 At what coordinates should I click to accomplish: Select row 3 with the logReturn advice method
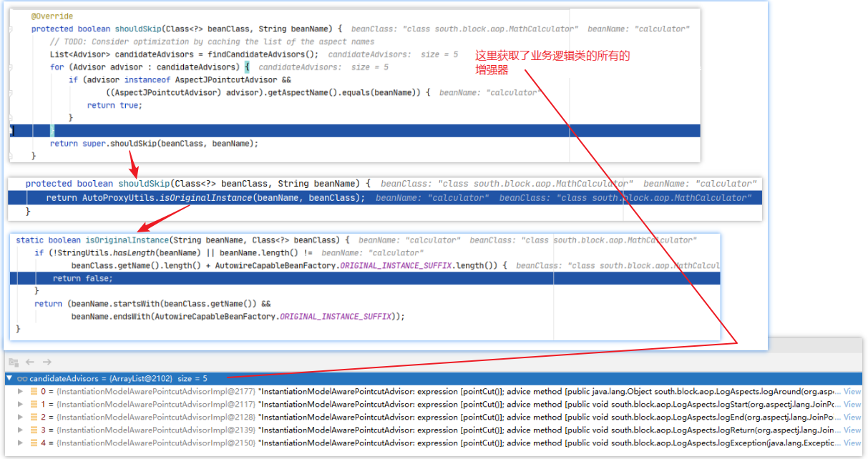434,430
